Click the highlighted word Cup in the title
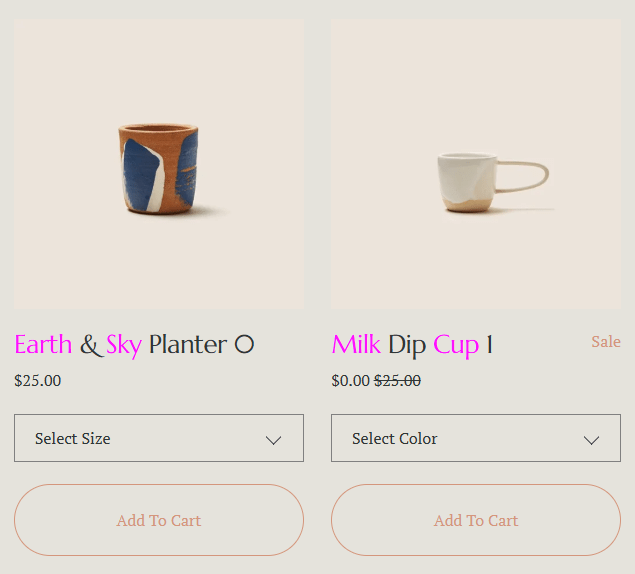This screenshot has height=574, width=635. (x=456, y=346)
